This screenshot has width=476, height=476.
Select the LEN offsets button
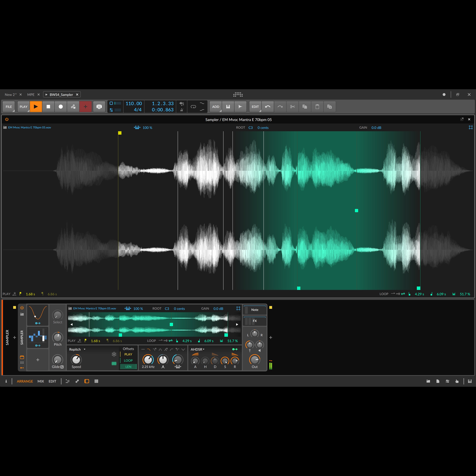(128, 367)
